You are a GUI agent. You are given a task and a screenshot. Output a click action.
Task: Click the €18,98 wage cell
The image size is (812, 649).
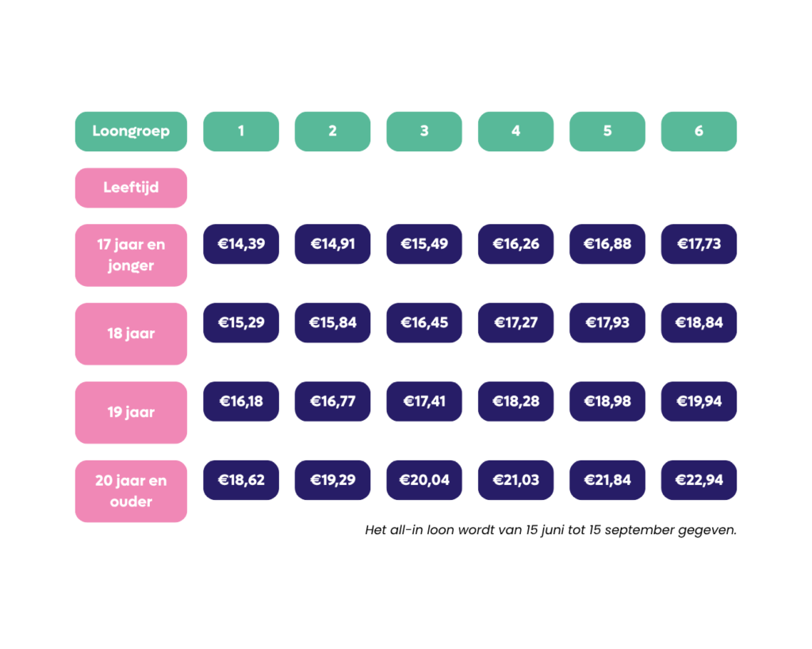(x=607, y=401)
